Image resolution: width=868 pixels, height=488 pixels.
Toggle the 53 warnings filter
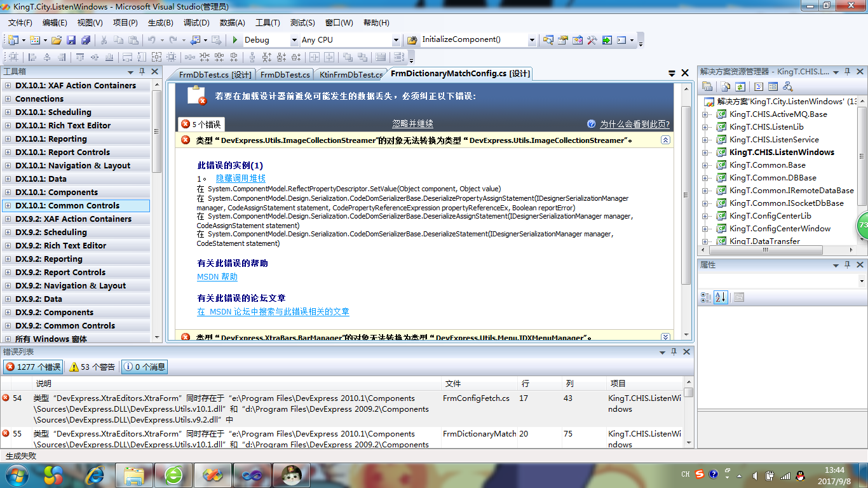(x=93, y=367)
